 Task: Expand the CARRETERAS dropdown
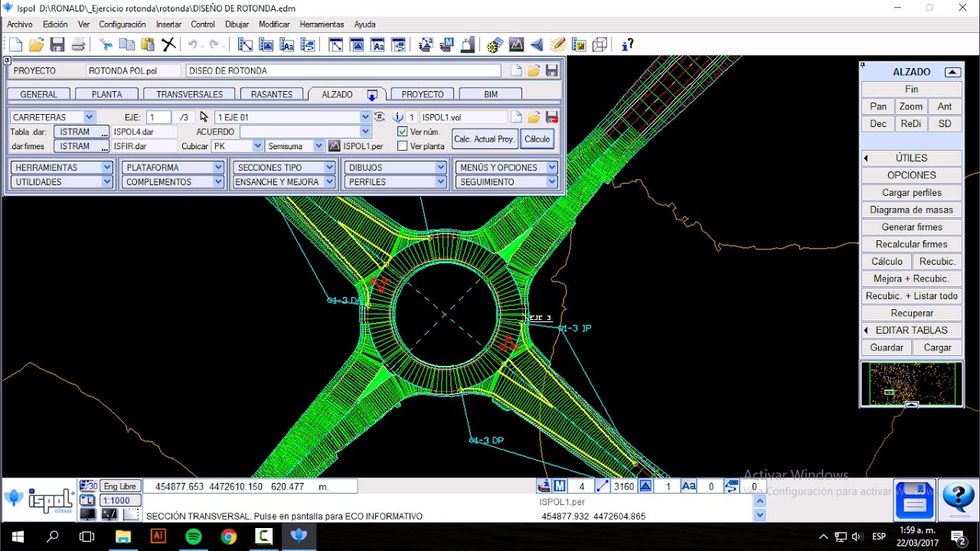pyautogui.click(x=90, y=117)
